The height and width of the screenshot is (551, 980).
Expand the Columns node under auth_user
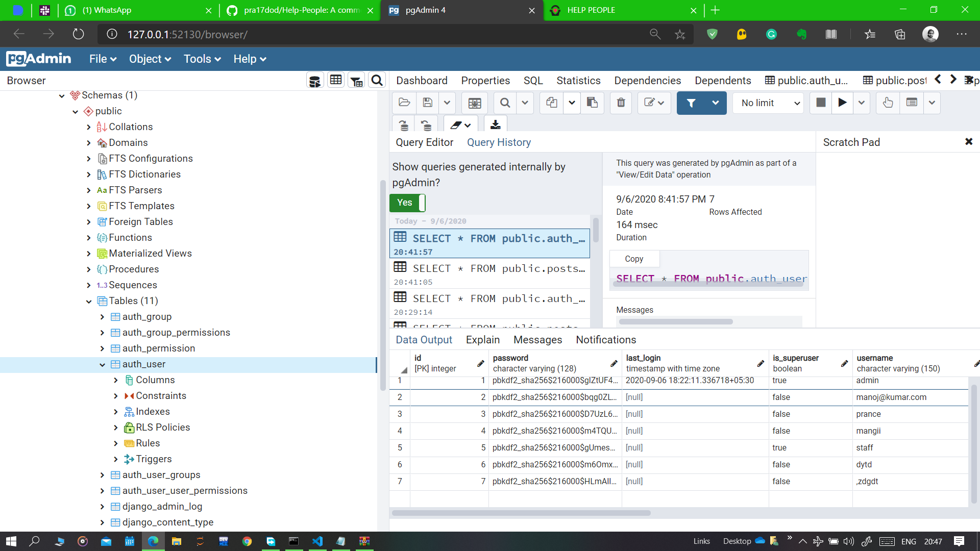(x=116, y=380)
